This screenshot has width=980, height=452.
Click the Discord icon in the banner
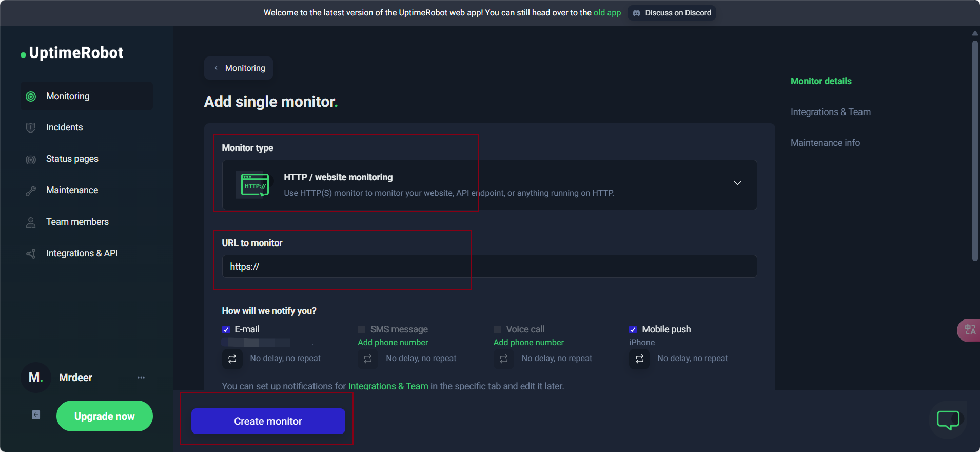pyautogui.click(x=637, y=13)
